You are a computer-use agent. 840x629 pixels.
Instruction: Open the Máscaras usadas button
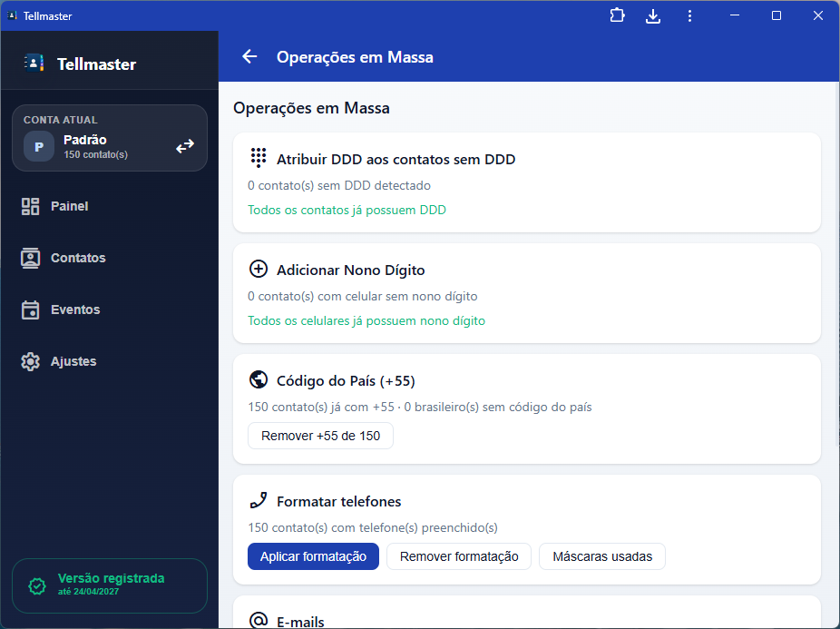(x=602, y=556)
